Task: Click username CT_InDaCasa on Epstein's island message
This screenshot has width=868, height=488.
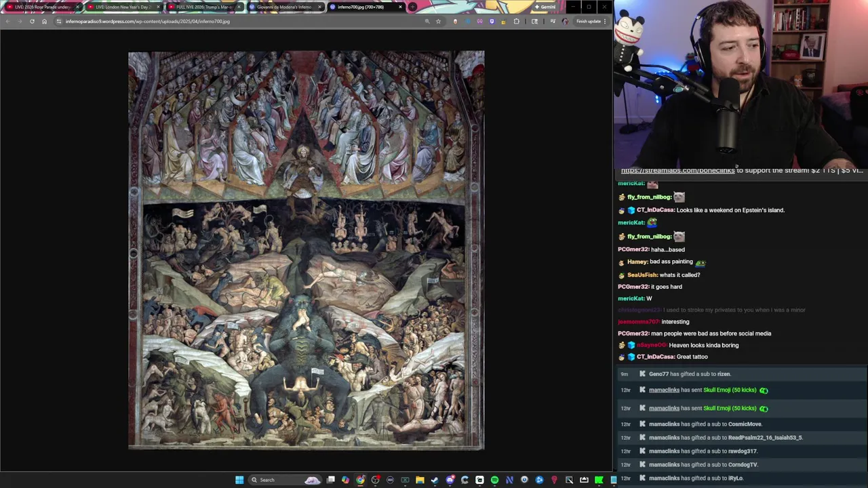Action: [x=655, y=210]
